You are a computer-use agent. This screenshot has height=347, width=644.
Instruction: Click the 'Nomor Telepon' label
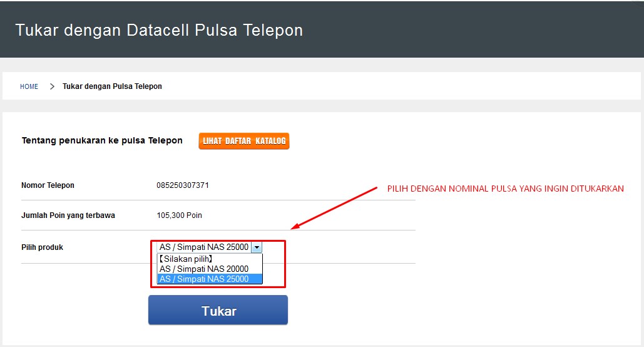[x=48, y=185]
